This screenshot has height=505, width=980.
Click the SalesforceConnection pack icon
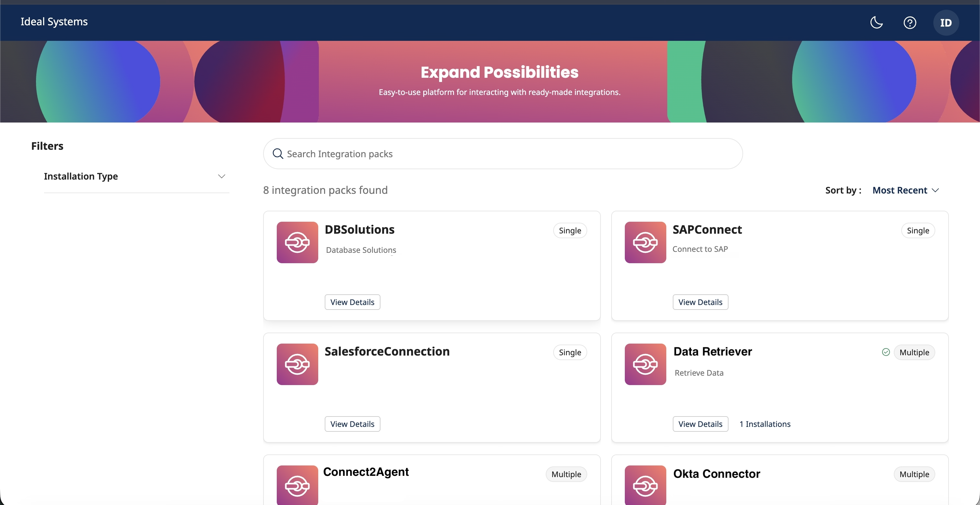[x=297, y=364]
